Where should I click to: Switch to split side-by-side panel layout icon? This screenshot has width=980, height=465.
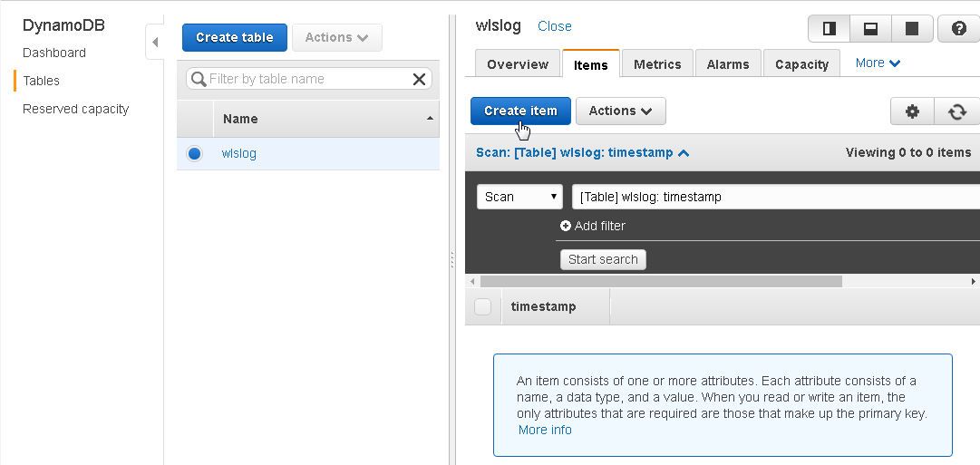tap(829, 29)
